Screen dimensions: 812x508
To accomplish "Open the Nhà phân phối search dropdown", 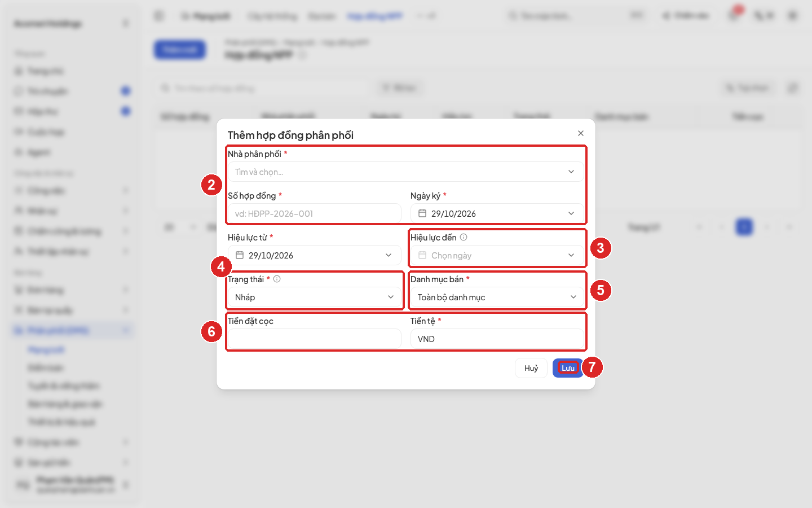I will point(406,172).
